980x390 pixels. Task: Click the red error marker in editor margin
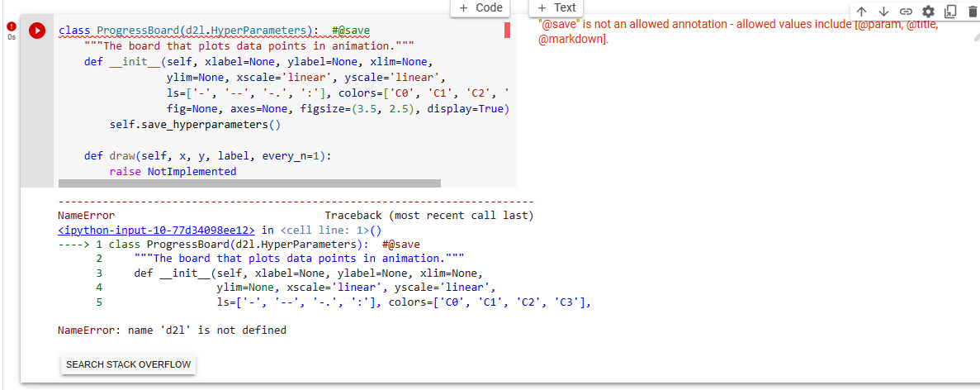point(508,30)
